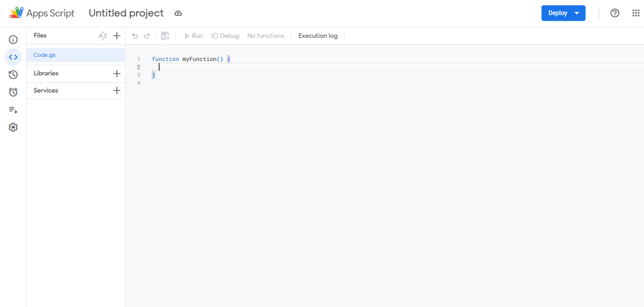
Task: Sort files alphabetically with AZ icon
Action: [103, 36]
